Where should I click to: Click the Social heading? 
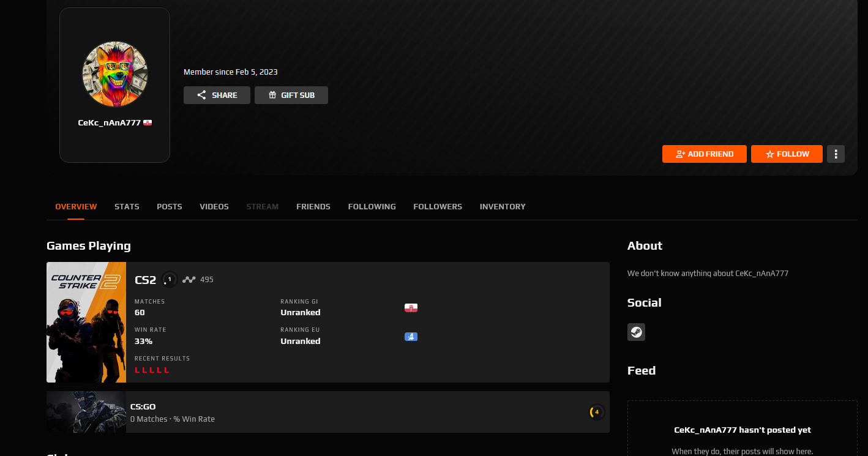tap(645, 303)
